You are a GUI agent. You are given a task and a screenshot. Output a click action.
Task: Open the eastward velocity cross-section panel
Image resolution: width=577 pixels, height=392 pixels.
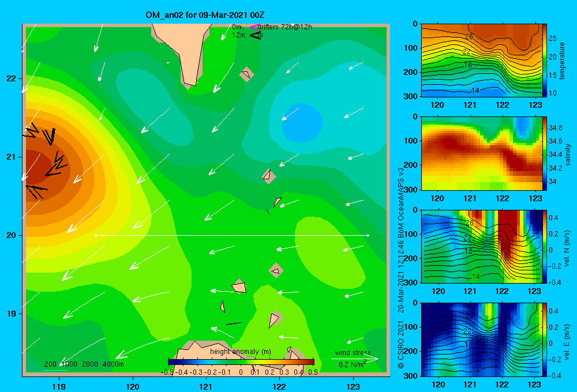pos(481,340)
